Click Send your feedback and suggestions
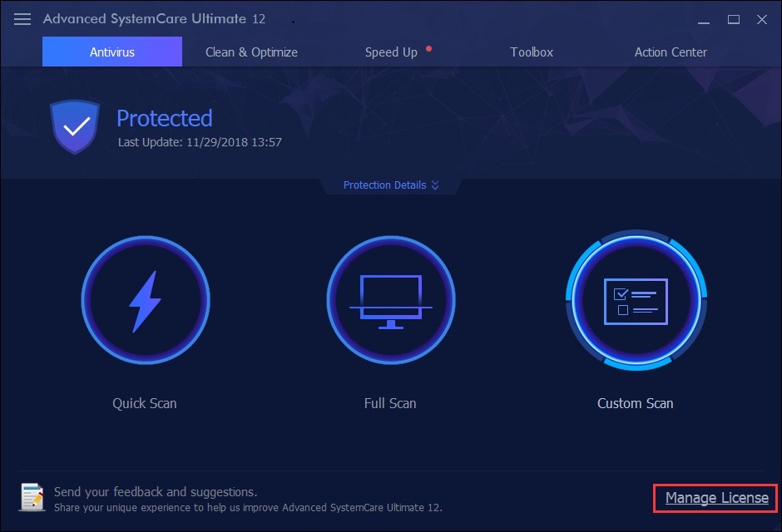 click(156, 491)
